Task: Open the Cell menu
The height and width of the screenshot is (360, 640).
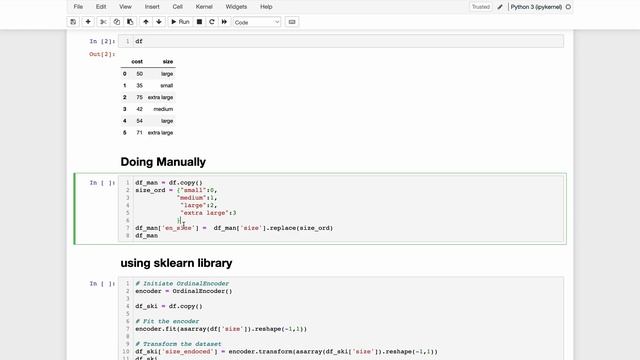Action: [178, 7]
